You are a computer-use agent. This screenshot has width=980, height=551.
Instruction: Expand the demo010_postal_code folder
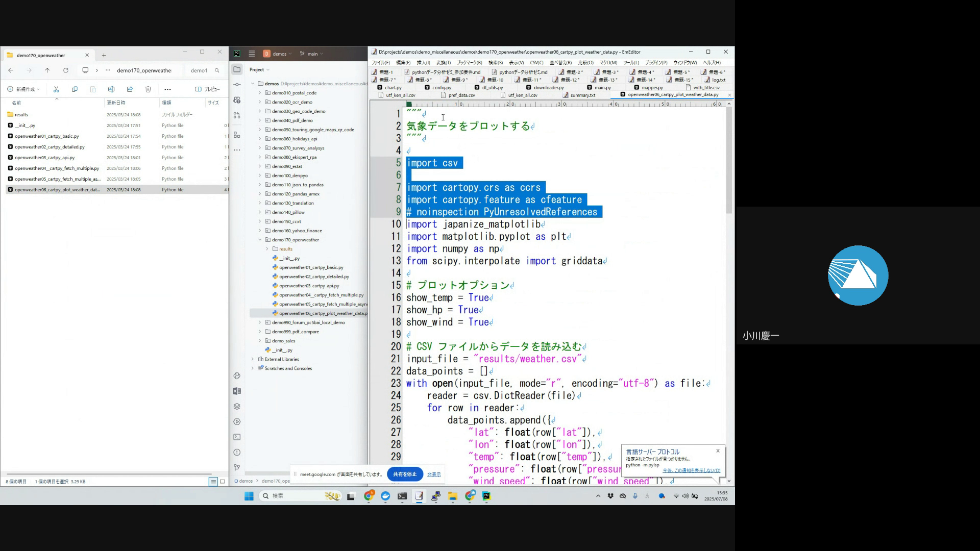point(260,93)
